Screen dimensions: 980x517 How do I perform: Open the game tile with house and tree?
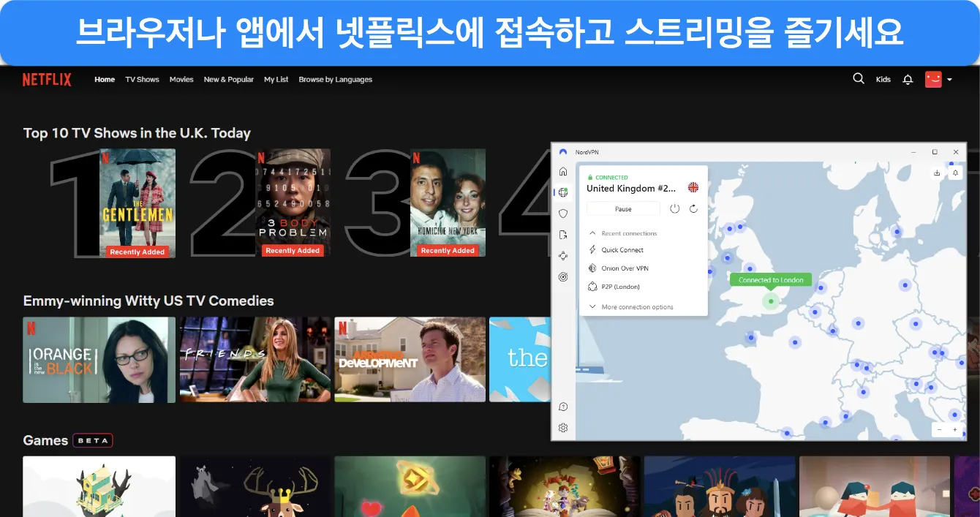coord(99,486)
